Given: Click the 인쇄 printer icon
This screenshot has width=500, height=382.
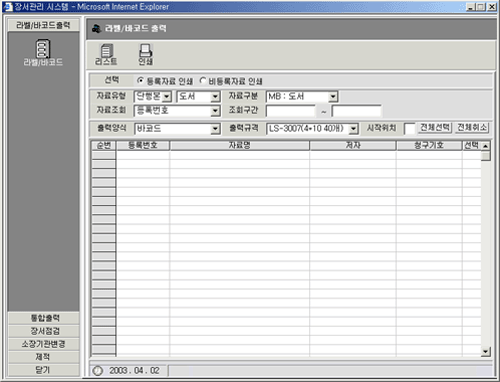Looking at the screenshot, I should tap(146, 51).
